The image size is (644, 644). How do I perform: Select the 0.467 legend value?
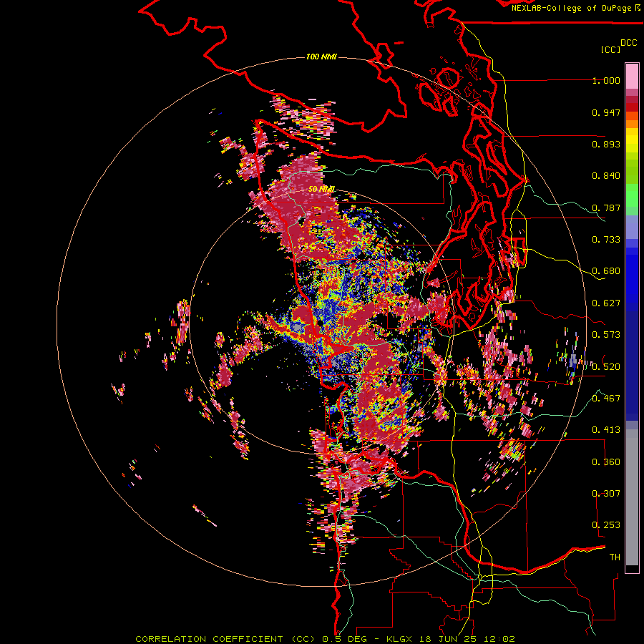pos(606,399)
